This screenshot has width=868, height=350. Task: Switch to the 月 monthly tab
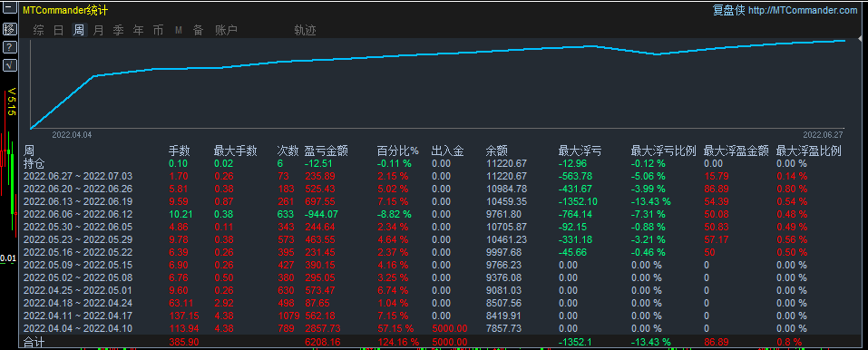(x=98, y=31)
